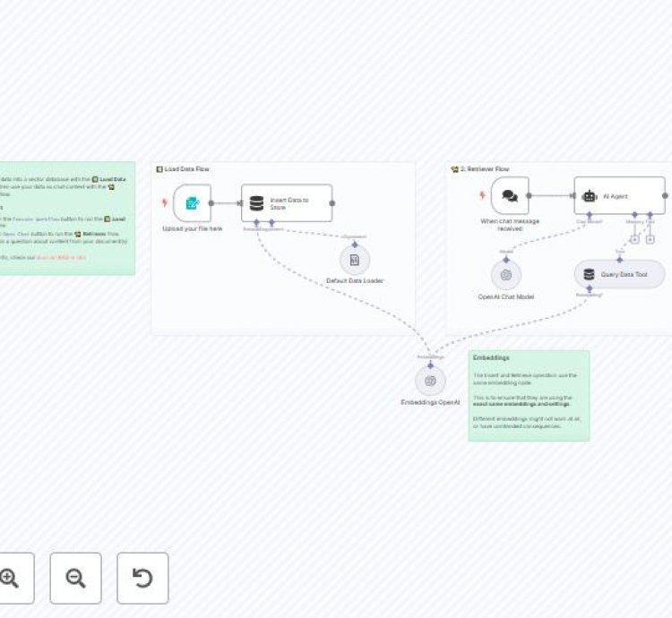Click the Memory plus connector under AI Agent
672x618 pixels.
tap(634, 239)
